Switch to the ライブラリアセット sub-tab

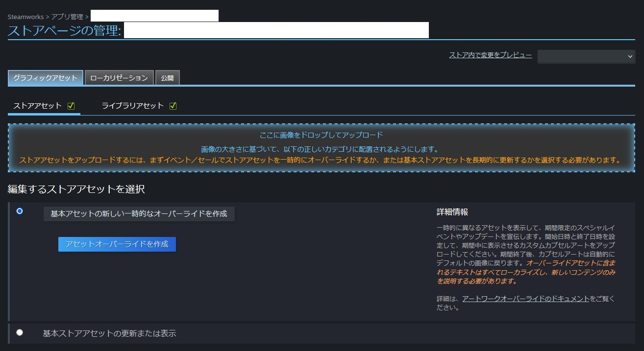[x=132, y=106]
